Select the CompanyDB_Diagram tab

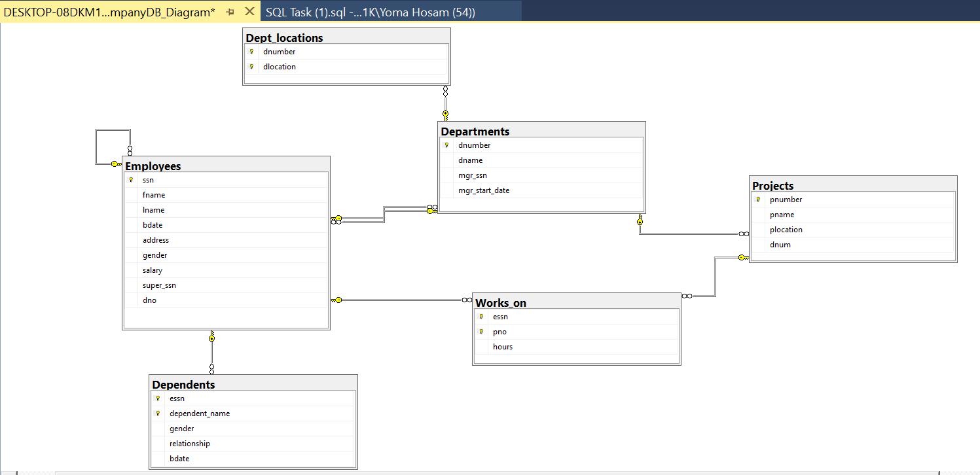[109, 12]
